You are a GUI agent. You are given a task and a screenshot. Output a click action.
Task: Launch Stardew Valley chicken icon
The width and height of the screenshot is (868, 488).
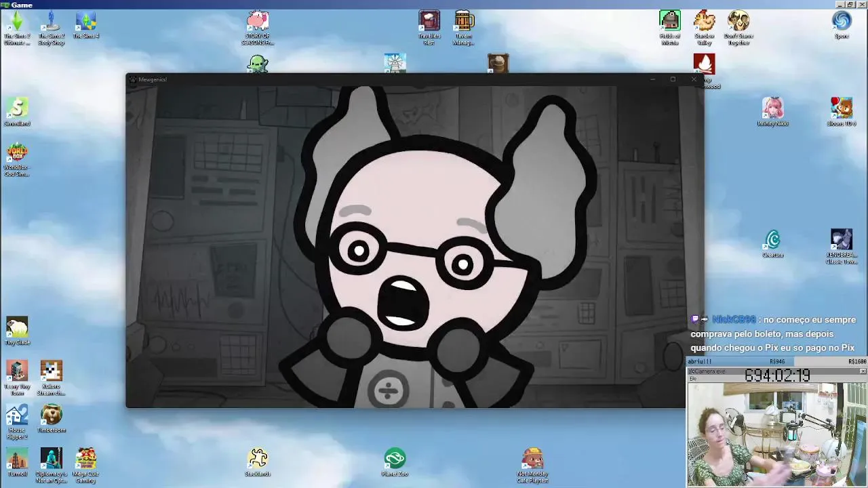704,28
